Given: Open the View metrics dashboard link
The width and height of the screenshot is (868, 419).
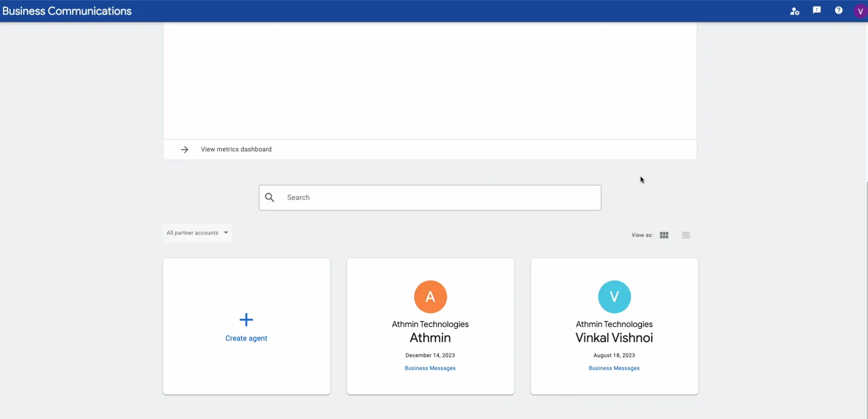Looking at the screenshot, I should pos(236,149).
